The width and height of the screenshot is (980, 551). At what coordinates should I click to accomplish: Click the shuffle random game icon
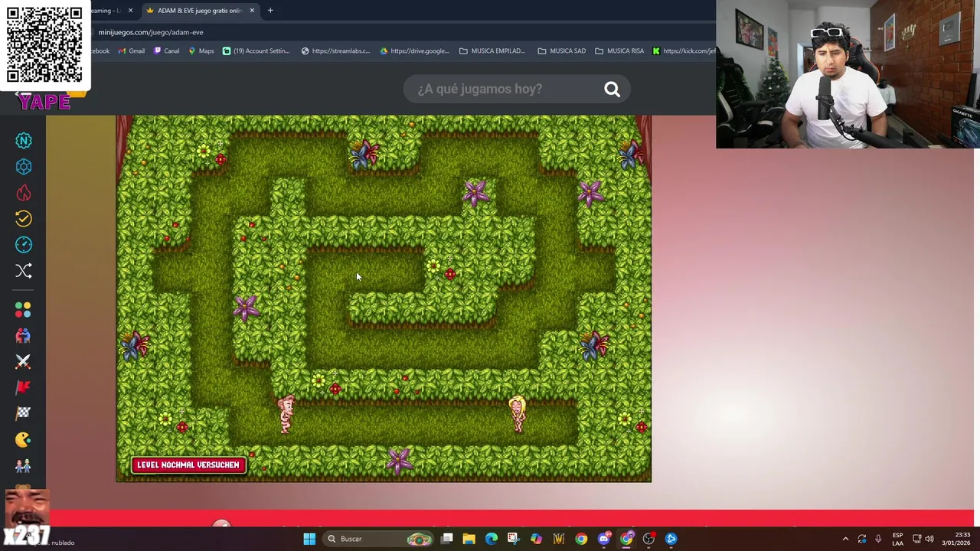click(24, 271)
